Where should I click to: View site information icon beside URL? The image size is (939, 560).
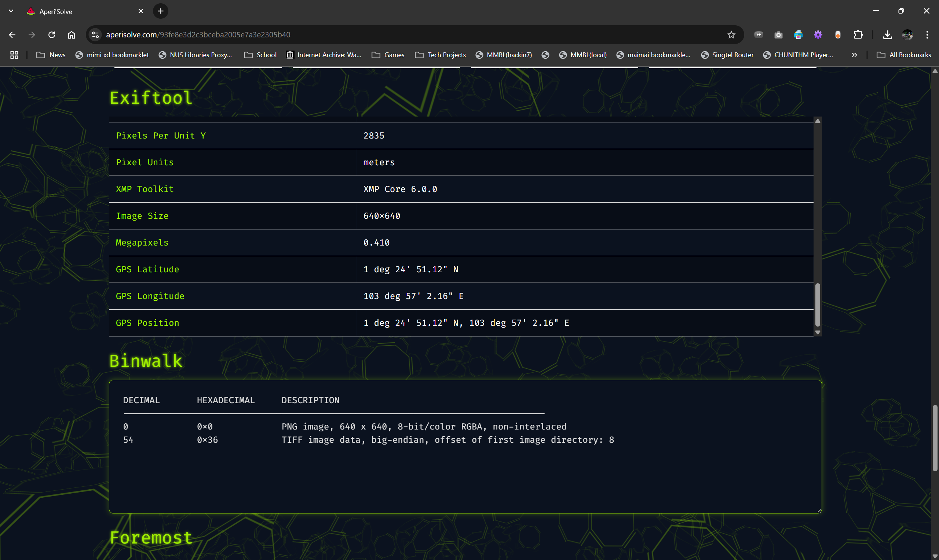click(x=95, y=35)
